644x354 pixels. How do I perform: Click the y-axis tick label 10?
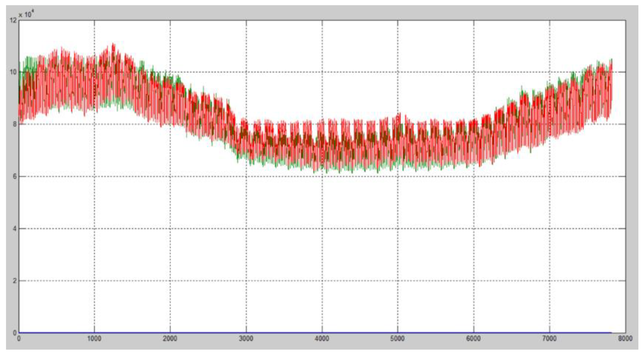click(x=13, y=72)
